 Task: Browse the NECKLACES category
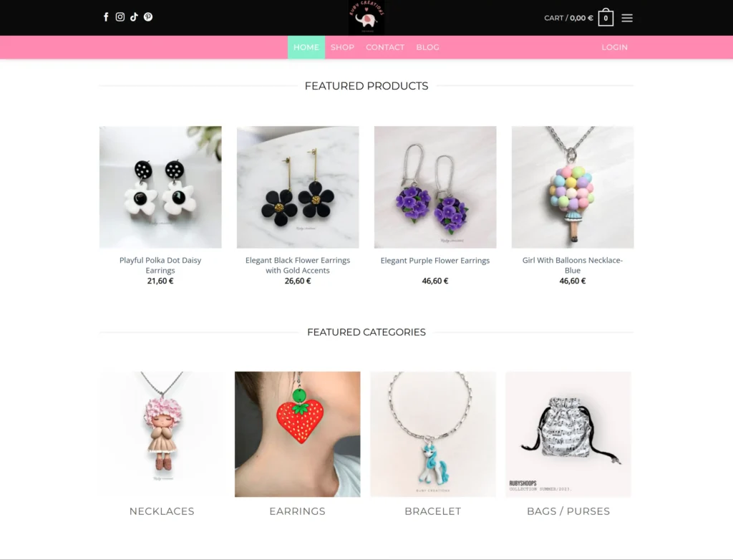[x=162, y=511]
